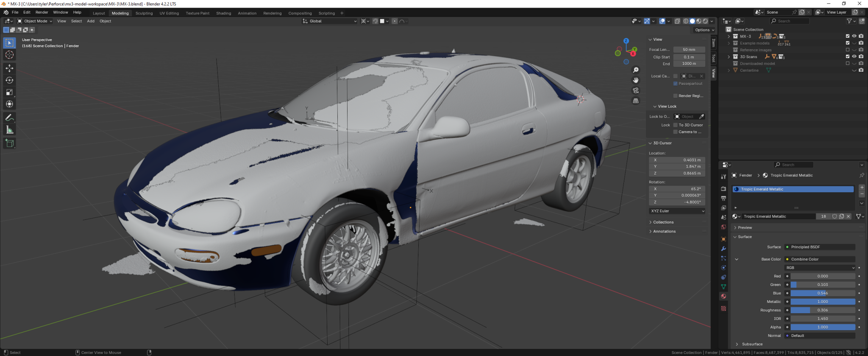This screenshot has width=868, height=356.
Task: Select the Annotate pencil tool
Action: pyautogui.click(x=9, y=118)
